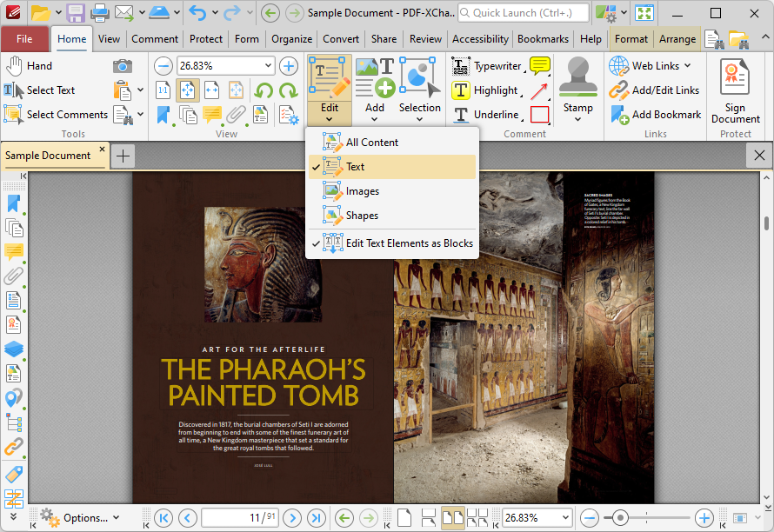This screenshot has height=532, width=774.
Task: Open the ribbon zoom level dropdown
Action: pos(268,65)
